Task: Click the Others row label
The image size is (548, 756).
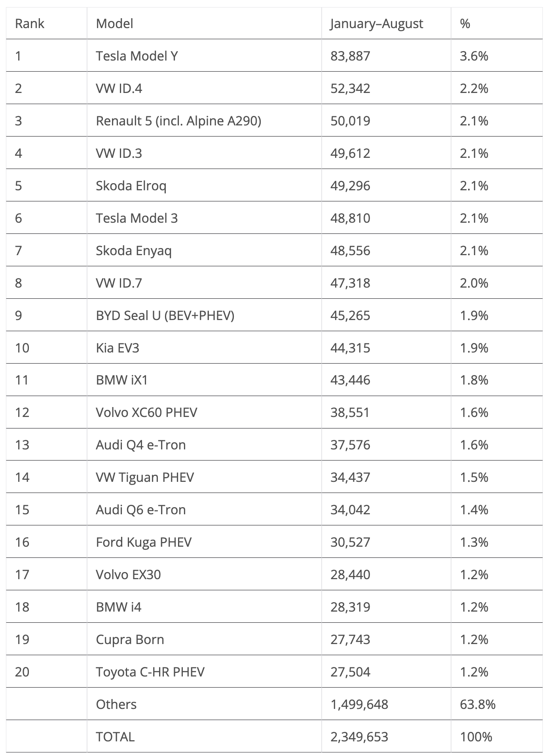Action: pyautogui.click(x=116, y=705)
